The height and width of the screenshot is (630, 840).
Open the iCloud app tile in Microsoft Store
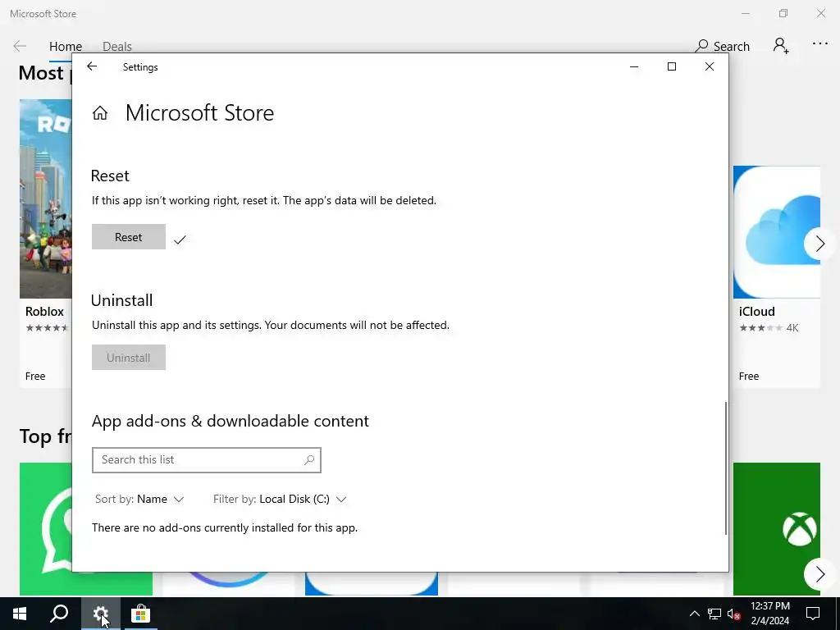point(777,276)
